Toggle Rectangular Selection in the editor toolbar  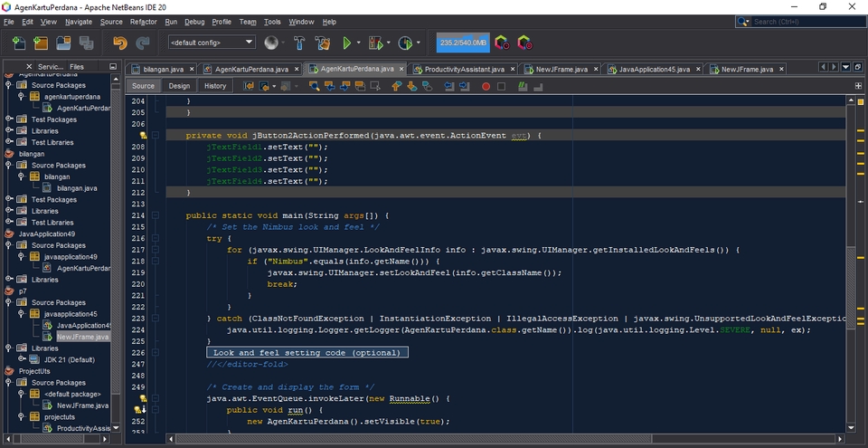375,86
